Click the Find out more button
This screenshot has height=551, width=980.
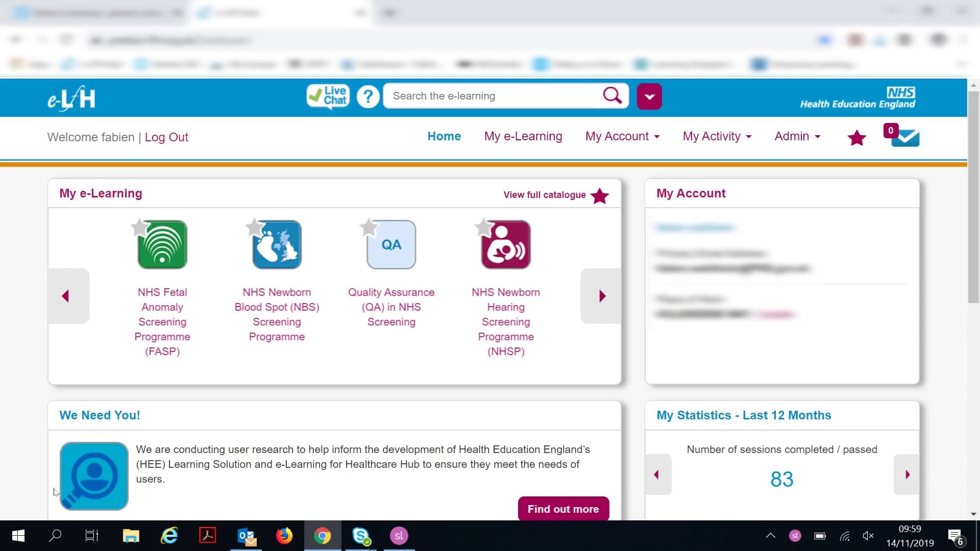pos(563,509)
